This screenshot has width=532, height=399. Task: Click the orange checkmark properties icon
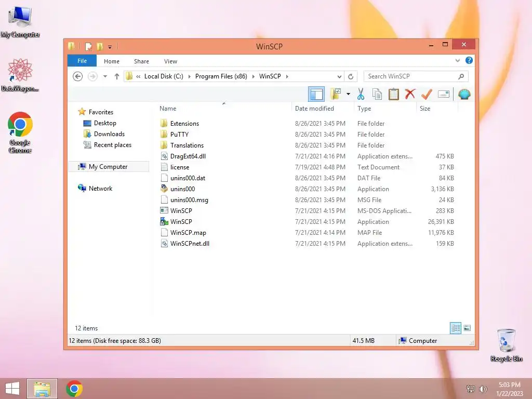[427, 94]
